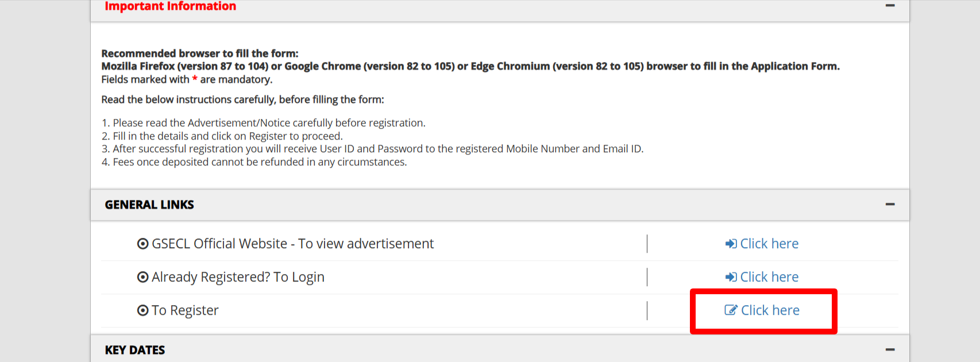
Task: Click the circle bullet beside To Register
Action: coord(142,310)
